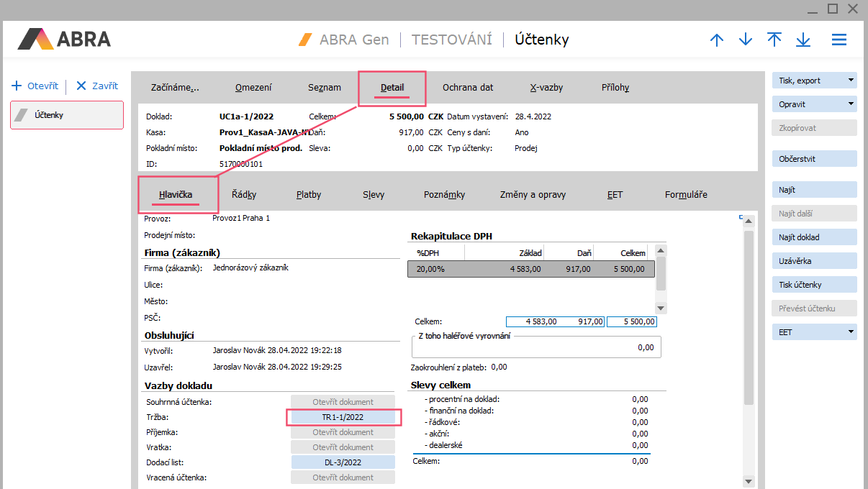Click the down arrow navigation icon
This screenshot has width=868, height=489.
tap(745, 40)
